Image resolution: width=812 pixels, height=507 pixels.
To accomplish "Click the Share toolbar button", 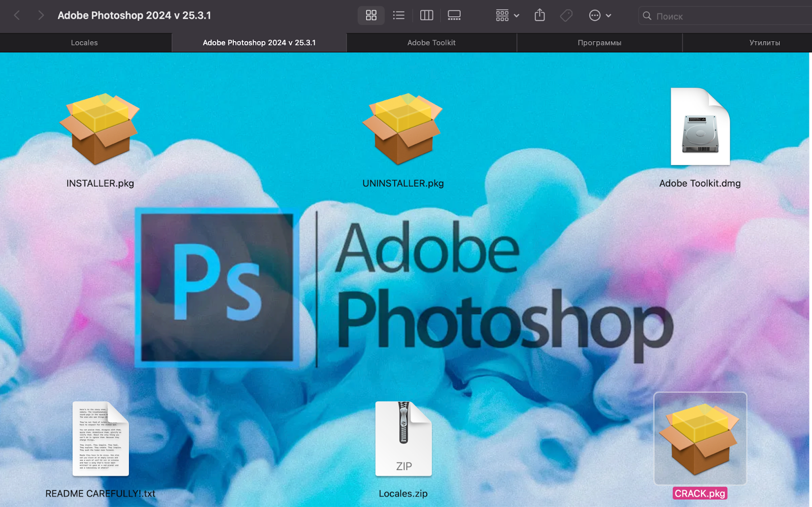I will click(x=540, y=15).
